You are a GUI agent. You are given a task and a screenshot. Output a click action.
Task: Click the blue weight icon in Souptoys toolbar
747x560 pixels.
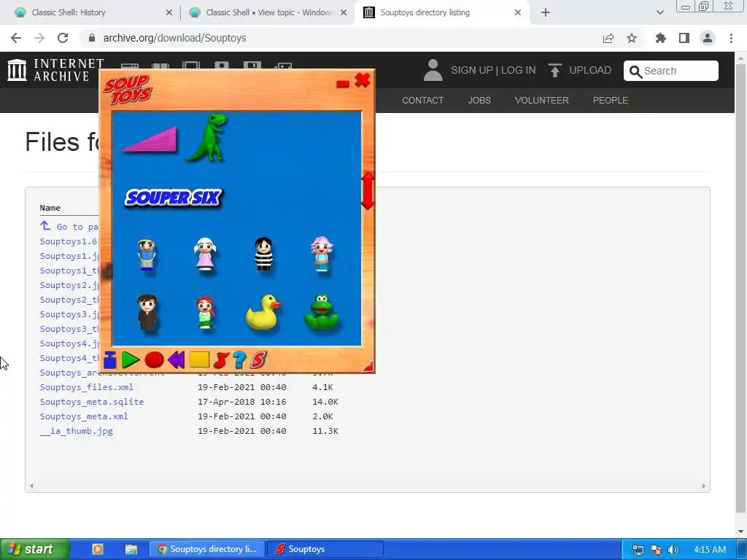(x=110, y=360)
